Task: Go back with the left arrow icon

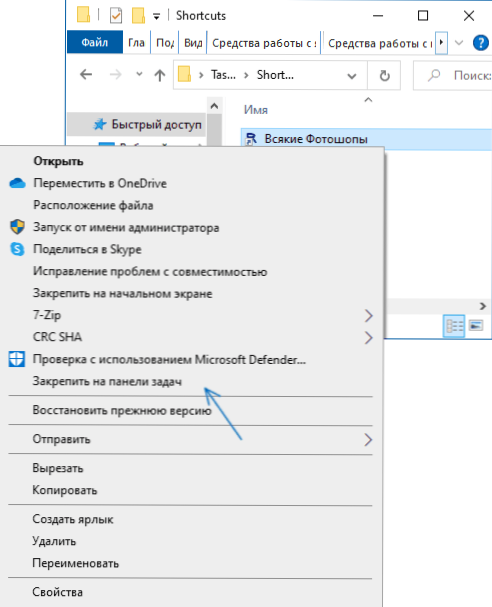Action: coord(86,74)
